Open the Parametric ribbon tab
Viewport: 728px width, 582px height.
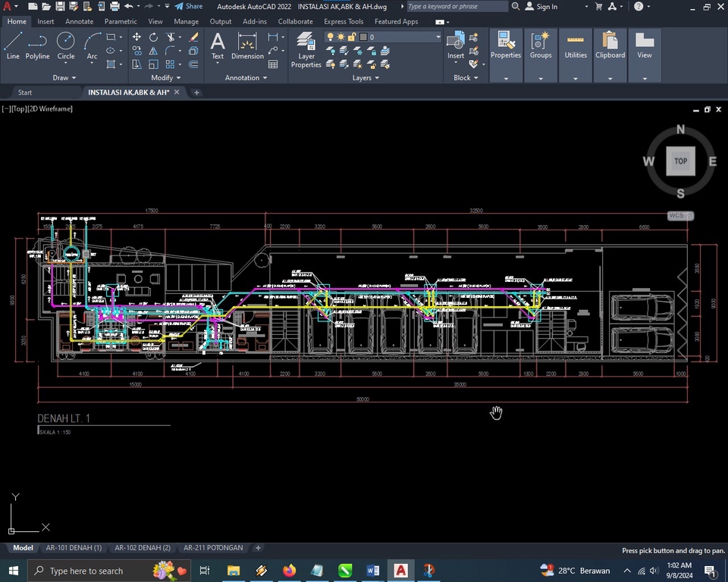click(x=121, y=21)
